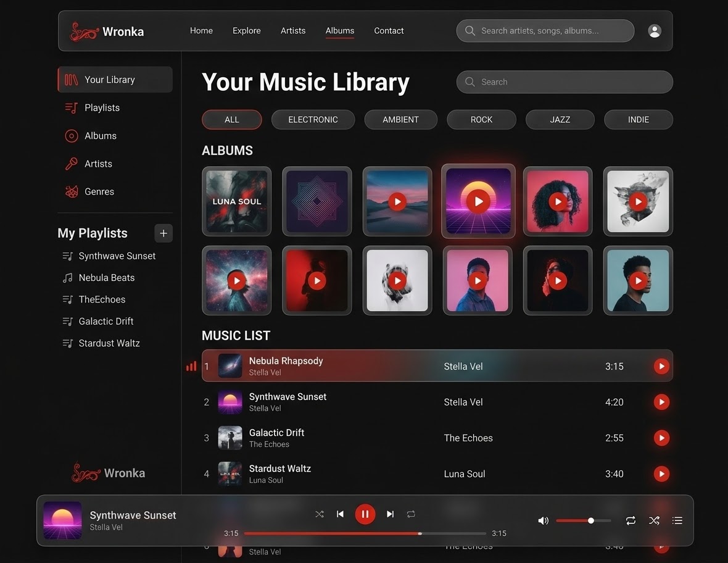Filter by AMBIENT genre
The height and width of the screenshot is (563, 728).
tap(400, 119)
